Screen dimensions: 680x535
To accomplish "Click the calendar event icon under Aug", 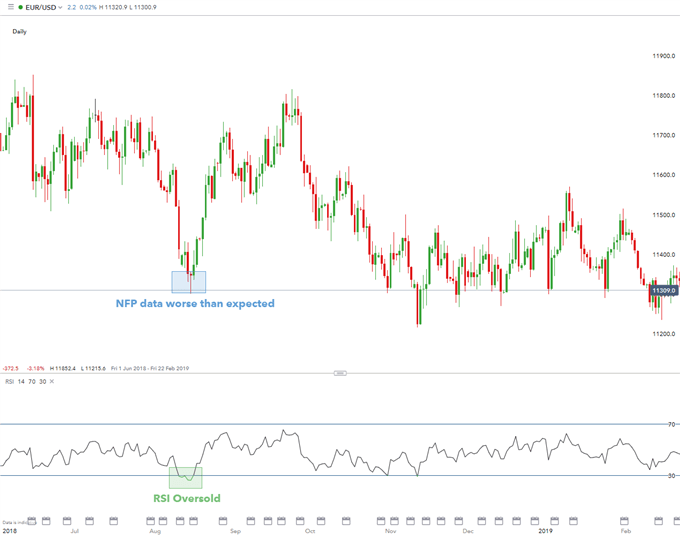I will click(151, 520).
